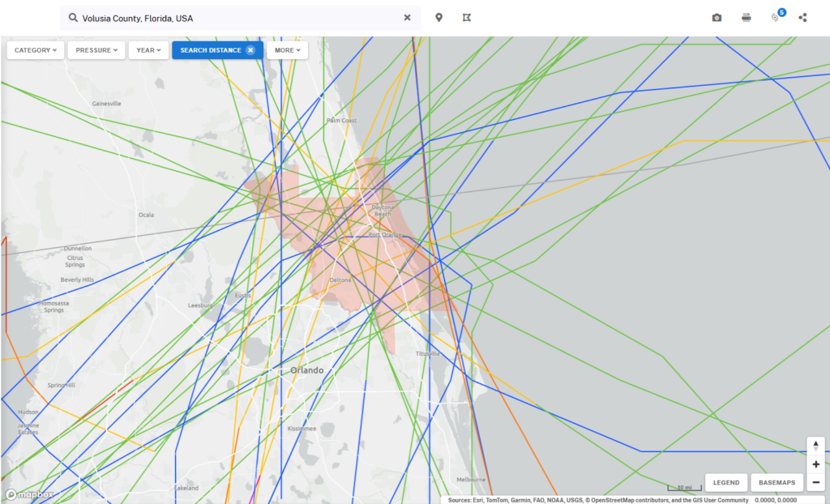
Task: Zoom out with the minus button
Action: (x=815, y=483)
